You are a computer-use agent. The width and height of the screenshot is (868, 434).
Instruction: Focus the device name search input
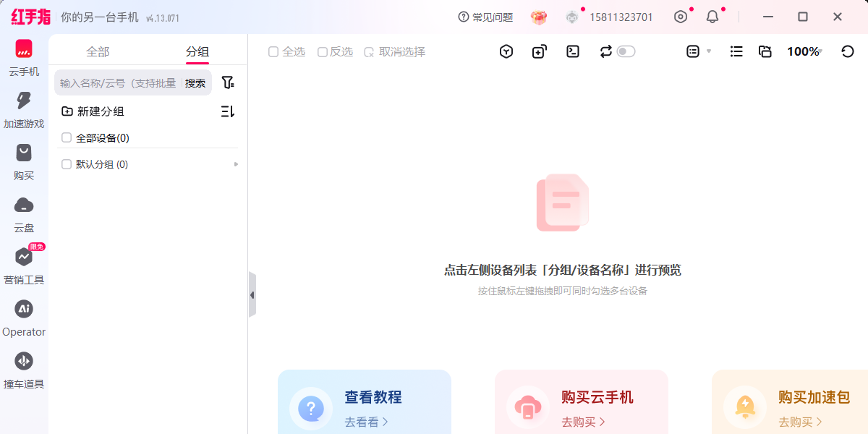[x=119, y=83]
